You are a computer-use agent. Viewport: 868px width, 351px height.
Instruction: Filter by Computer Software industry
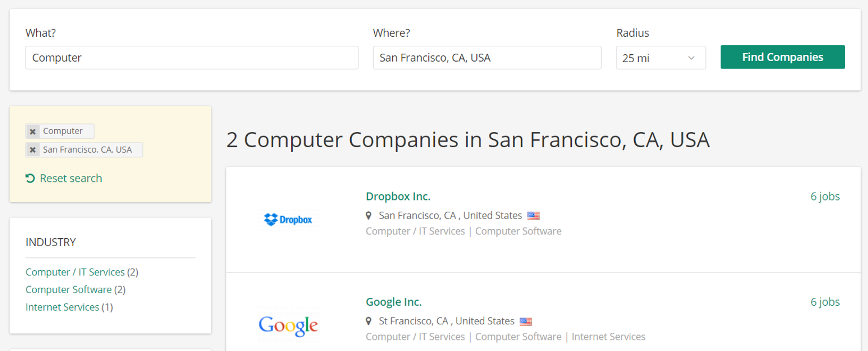click(69, 289)
